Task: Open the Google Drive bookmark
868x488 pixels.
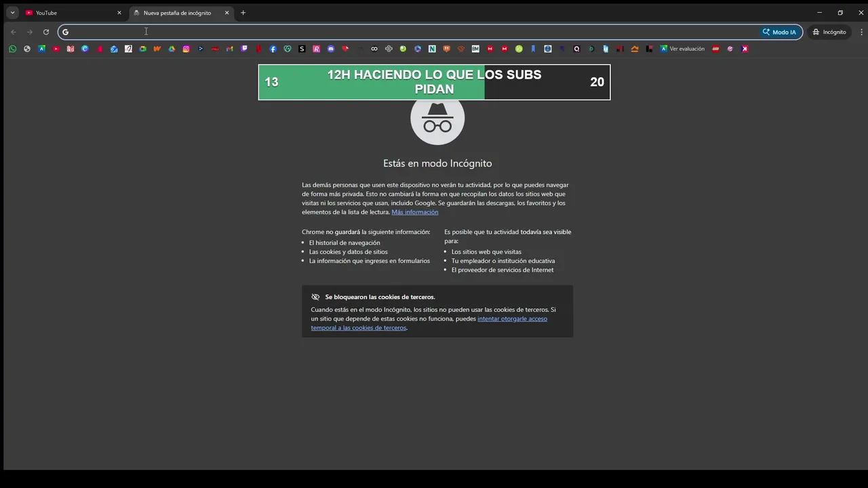Action: click(x=172, y=49)
